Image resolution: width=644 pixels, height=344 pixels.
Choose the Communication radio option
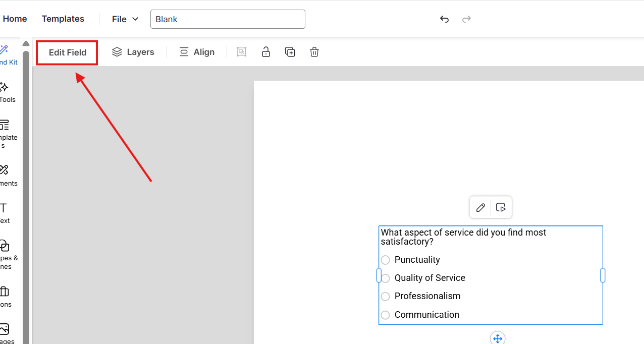coord(386,315)
